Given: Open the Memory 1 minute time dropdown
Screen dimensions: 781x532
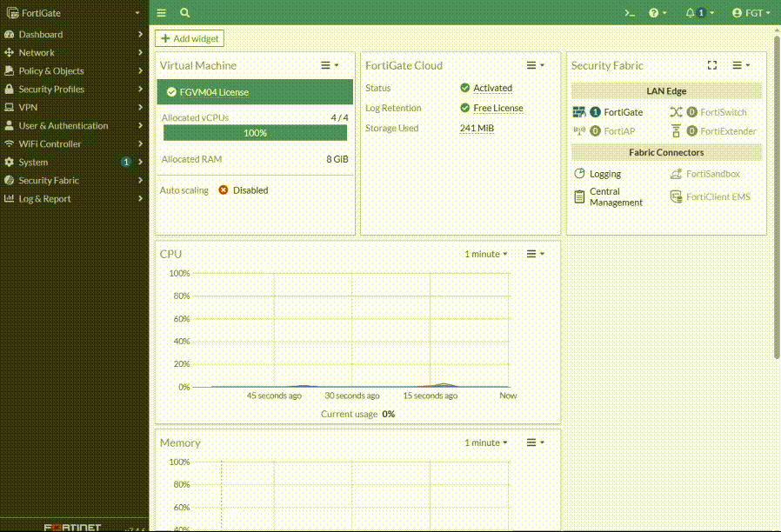Looking at the screenshot, I should tap(485, 442).
